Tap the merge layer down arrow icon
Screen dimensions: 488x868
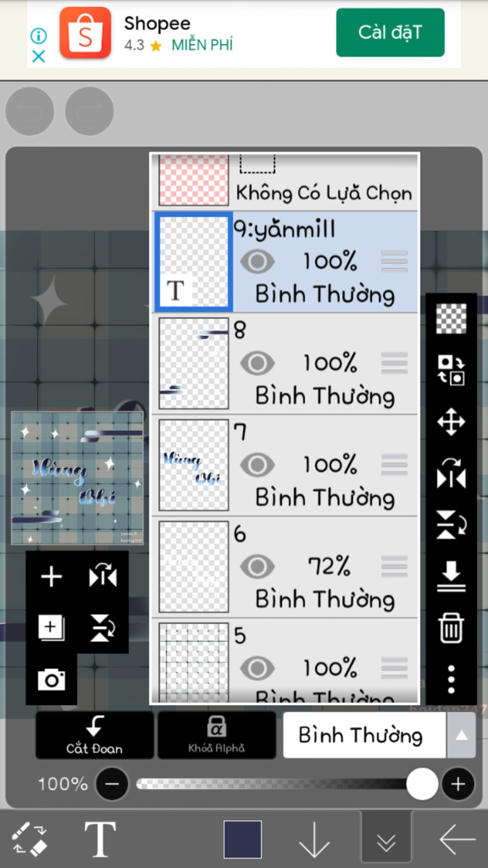pos(451,576)
